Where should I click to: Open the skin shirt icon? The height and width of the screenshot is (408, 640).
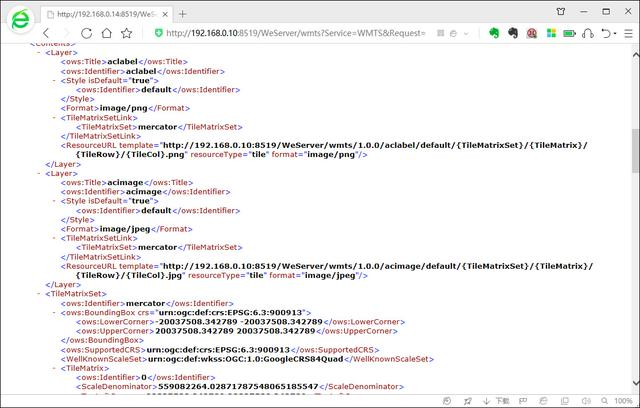click(x=561, y=11)
